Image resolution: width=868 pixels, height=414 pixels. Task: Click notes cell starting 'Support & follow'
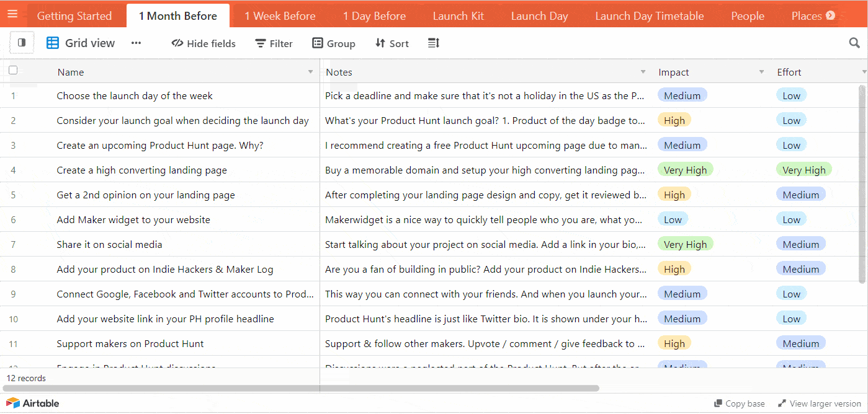pos(486,343)
